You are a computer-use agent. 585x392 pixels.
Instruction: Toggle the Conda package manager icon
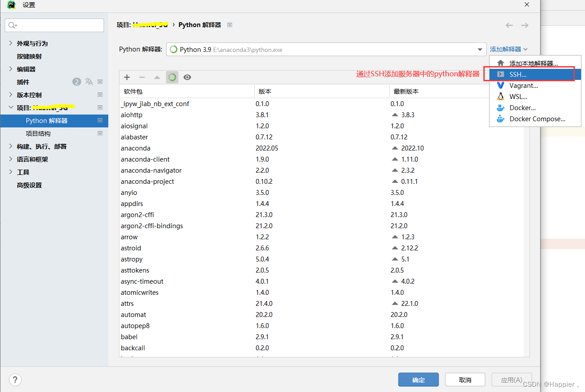pos(172,77)
